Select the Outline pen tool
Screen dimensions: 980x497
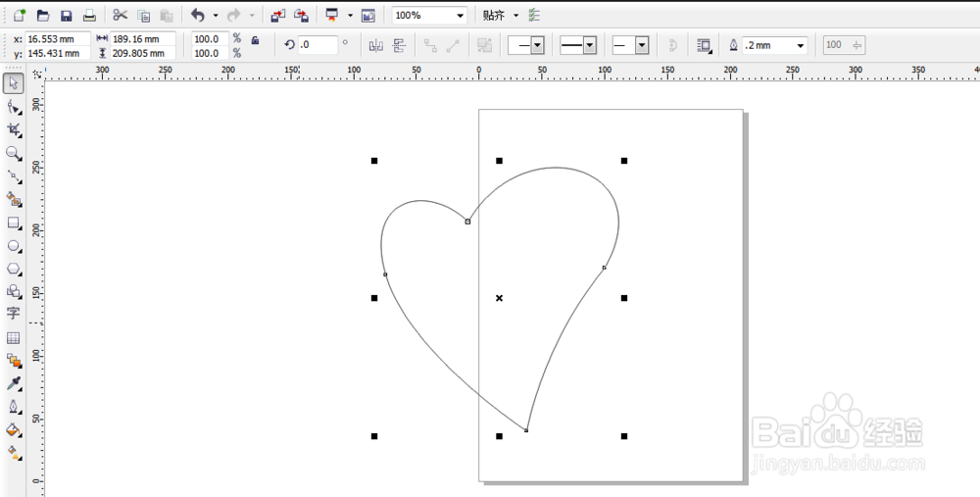point(14,407)
